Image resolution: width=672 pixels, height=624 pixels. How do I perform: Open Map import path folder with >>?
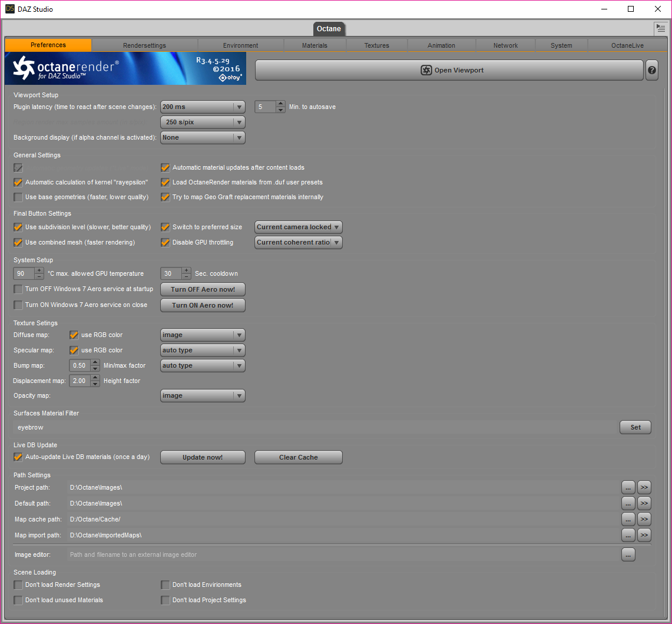coord(644,535)
